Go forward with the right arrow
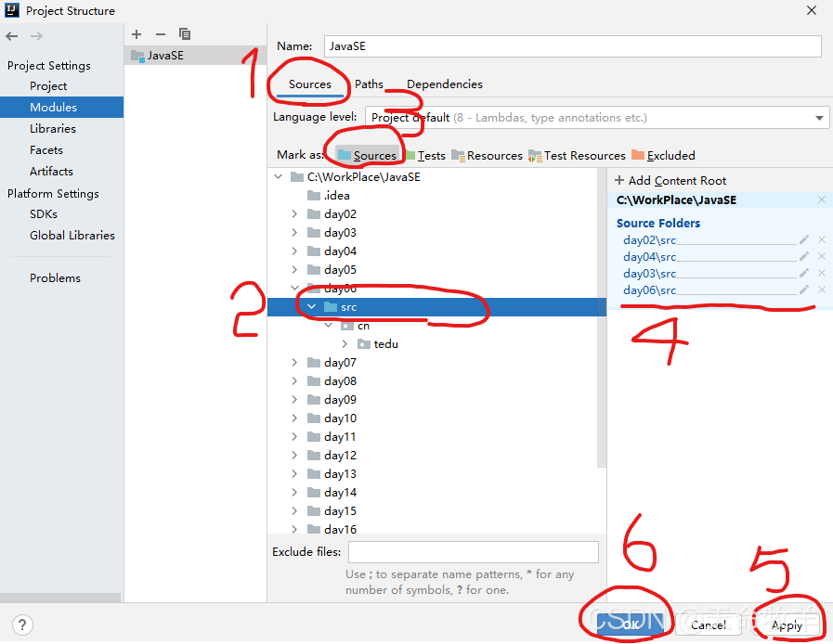The image size is (833, 644). pyautogui.click(x=36, y=36)
